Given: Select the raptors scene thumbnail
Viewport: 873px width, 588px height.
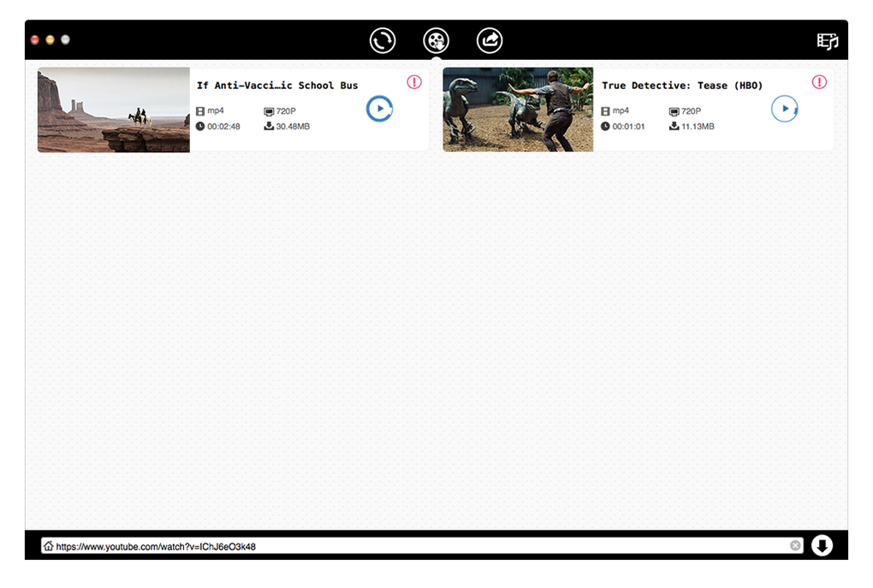Looking at the screenshot, I should (518, 110).
